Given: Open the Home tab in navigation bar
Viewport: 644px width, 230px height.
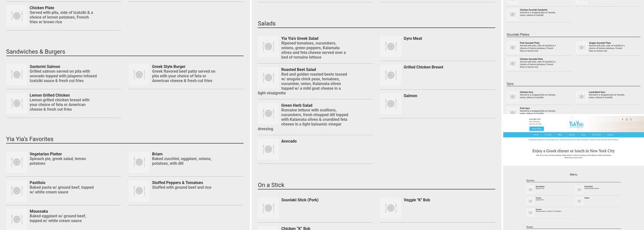Looking at the screenshot, I should point(536,135).
